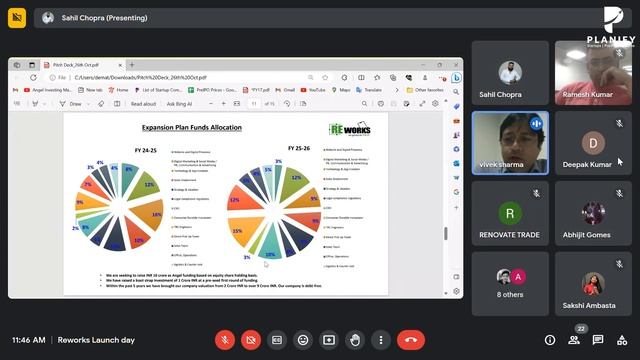Screen dimensions: 640x360
Task: Open Other favorites folder
Action: coord(425,90)
